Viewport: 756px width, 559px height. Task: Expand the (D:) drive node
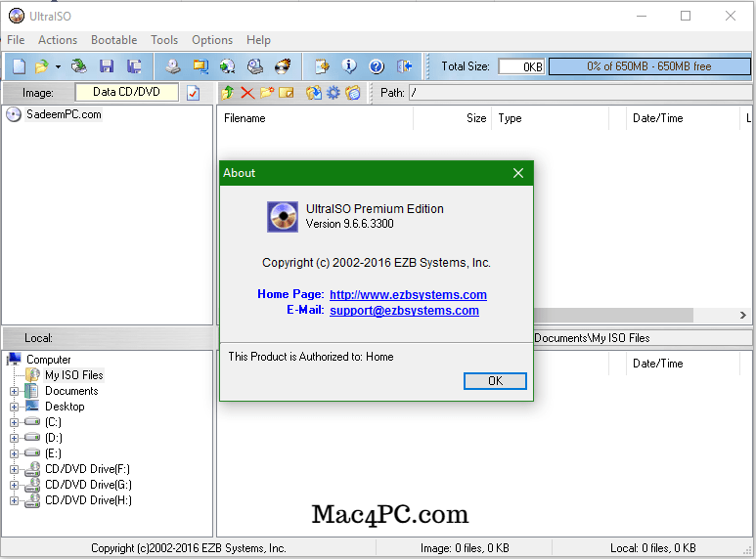pos(14,438)
